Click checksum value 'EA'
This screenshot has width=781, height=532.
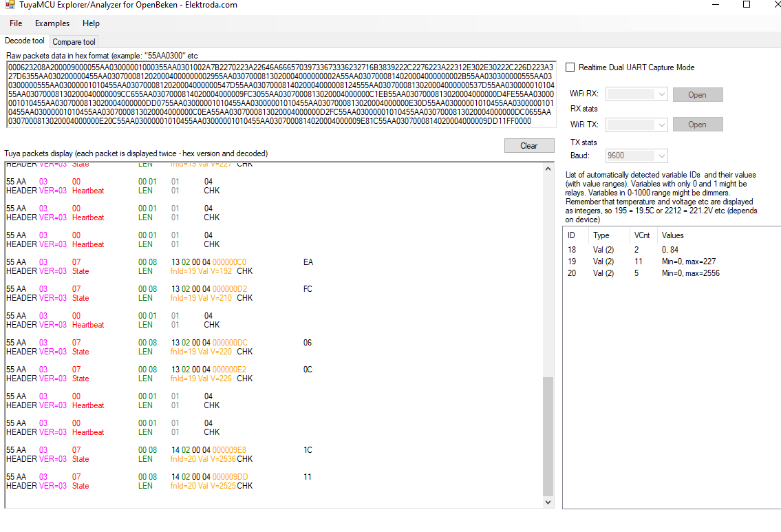pos(308,262)
